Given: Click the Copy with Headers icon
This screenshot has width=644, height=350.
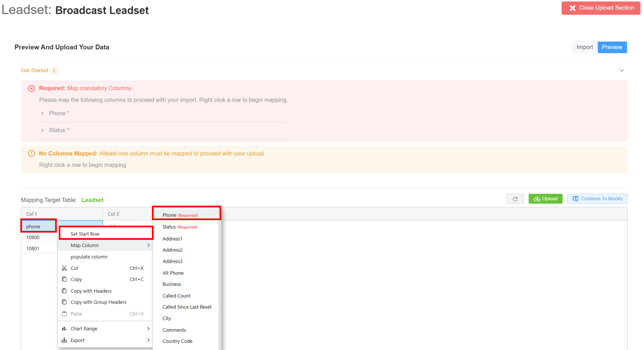Looking at the screenshot, I should (x=64, y=291).
